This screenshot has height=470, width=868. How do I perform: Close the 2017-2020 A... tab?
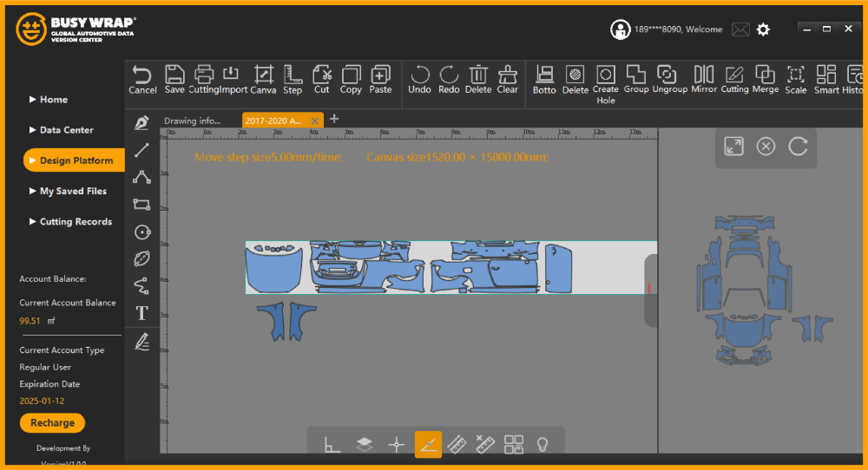314,121
